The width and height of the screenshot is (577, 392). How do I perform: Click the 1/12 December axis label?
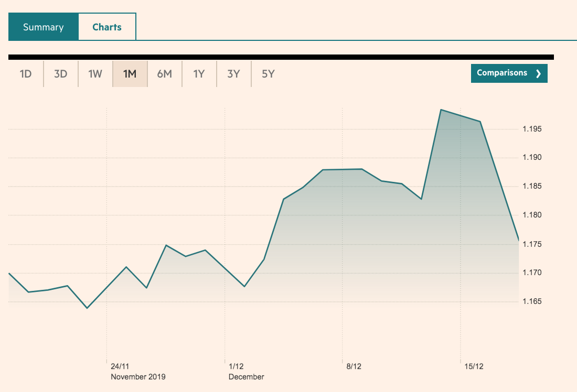(236, 366)
